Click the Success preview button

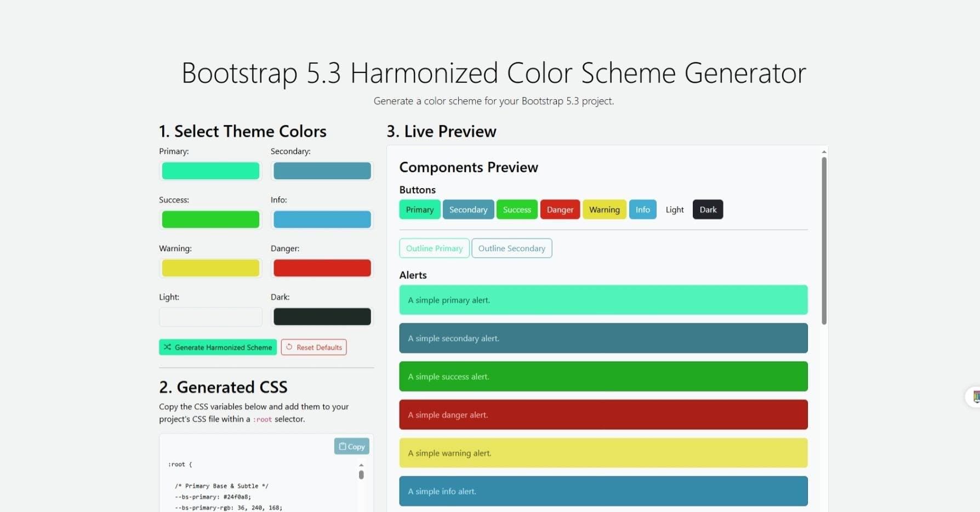pos(517,209)
